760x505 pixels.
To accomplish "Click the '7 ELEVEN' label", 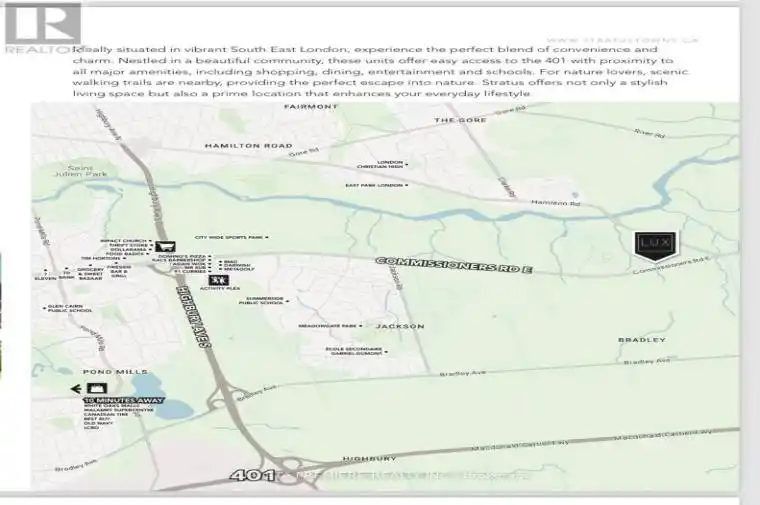I will click(46, 276).
